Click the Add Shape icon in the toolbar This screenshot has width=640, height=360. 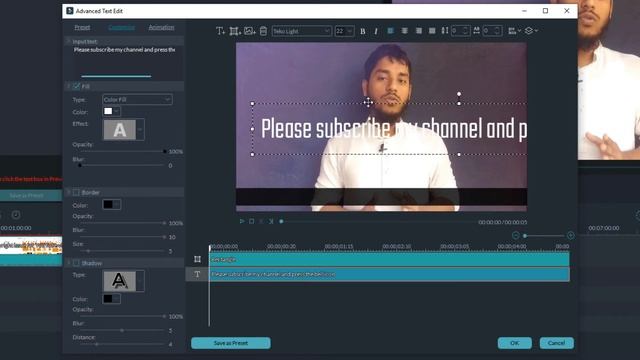(235, 31)
